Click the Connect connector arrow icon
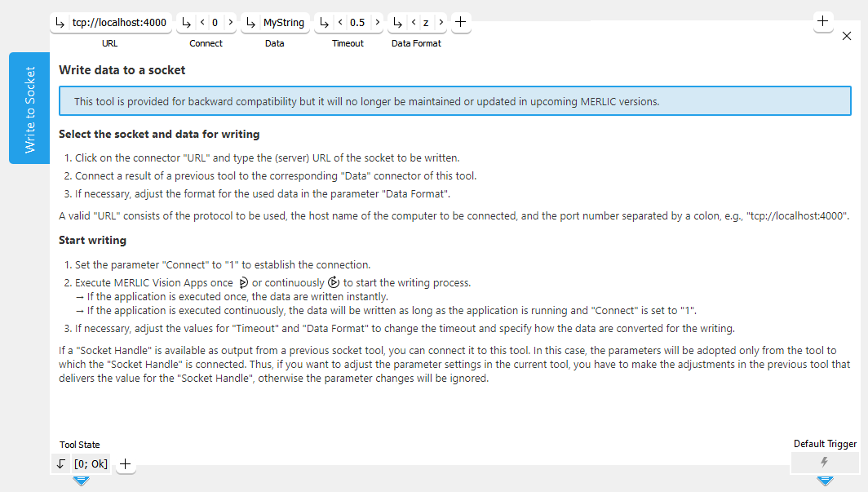 pyautogui.click(x=188, y=23)
